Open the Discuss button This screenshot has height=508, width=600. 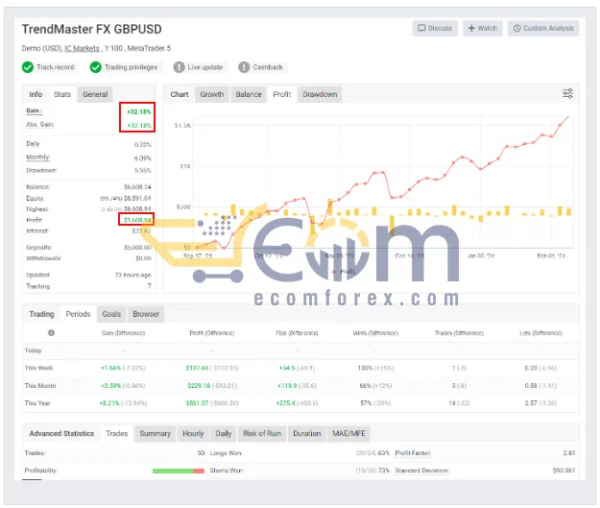(435, 28)
